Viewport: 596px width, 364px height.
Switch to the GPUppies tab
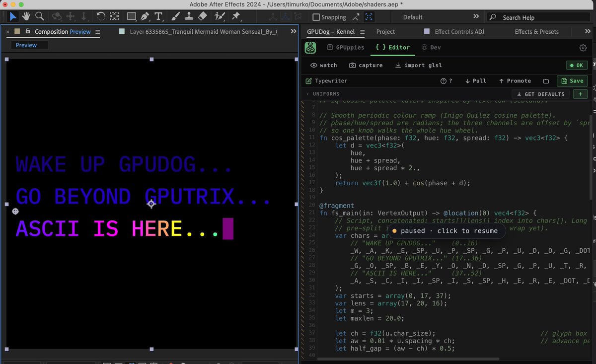click(x=346, y=47)
